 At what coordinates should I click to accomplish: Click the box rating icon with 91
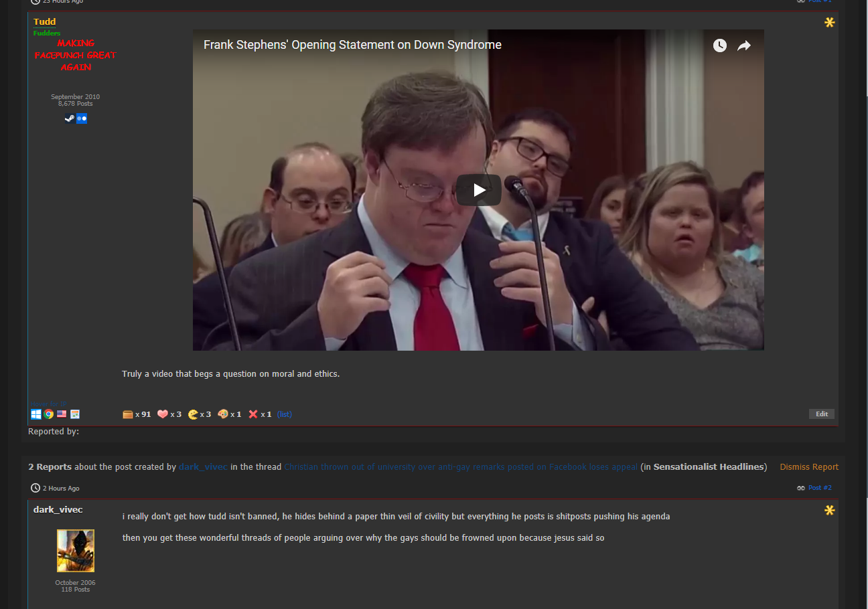pos(128,414)
